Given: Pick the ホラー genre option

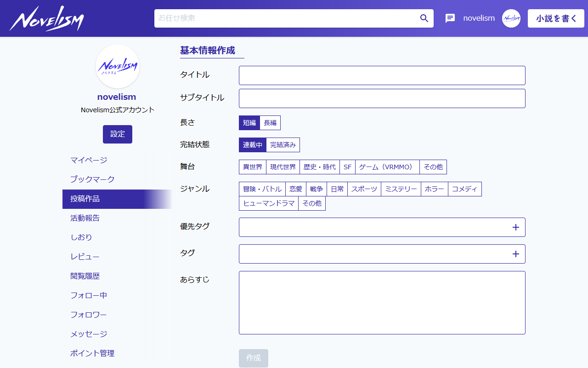Looking at the screenshot, I should (434, 189).
